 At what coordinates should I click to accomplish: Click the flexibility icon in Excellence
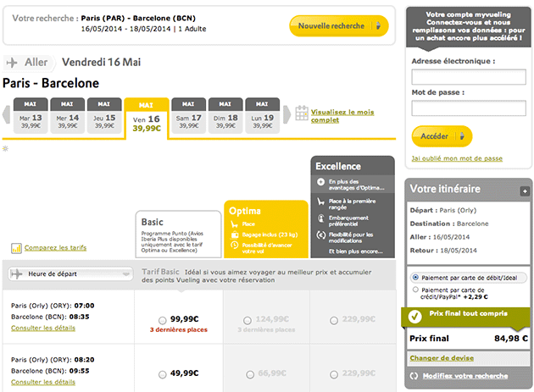pyautogui.click(x=320, y=235)
